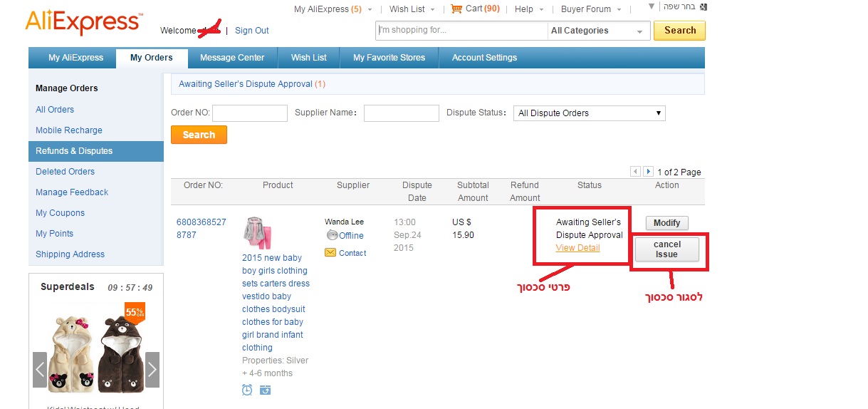This screenshot has height=409, width=868.
Task: Open the shopping cart icon
Action: (x=456, y=9)
